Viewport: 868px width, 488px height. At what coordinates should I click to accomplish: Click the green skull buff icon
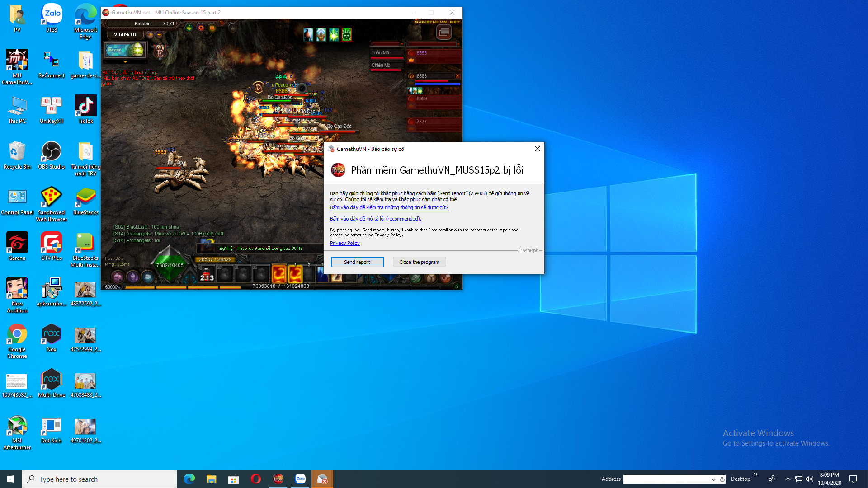[x=346, y=35]
